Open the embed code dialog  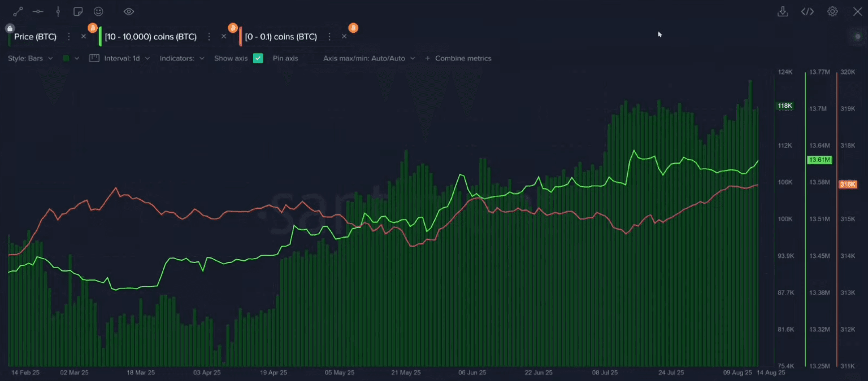808,11
